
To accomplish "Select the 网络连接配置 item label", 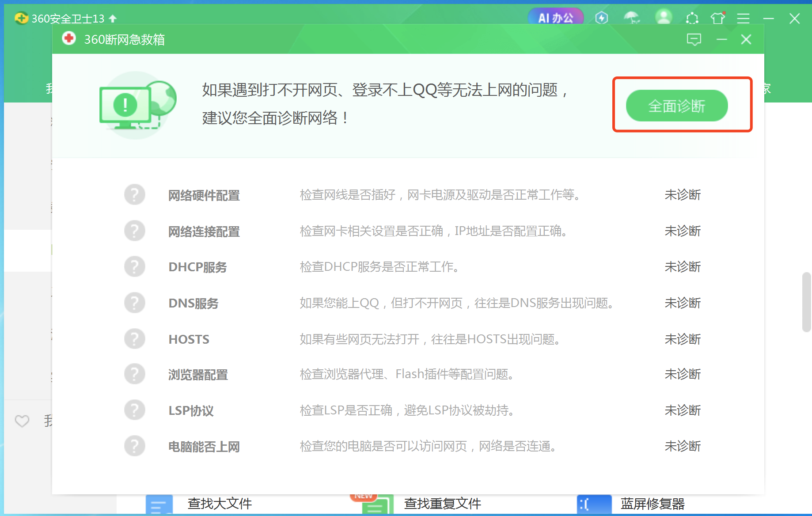I will [x=204, y=231].
